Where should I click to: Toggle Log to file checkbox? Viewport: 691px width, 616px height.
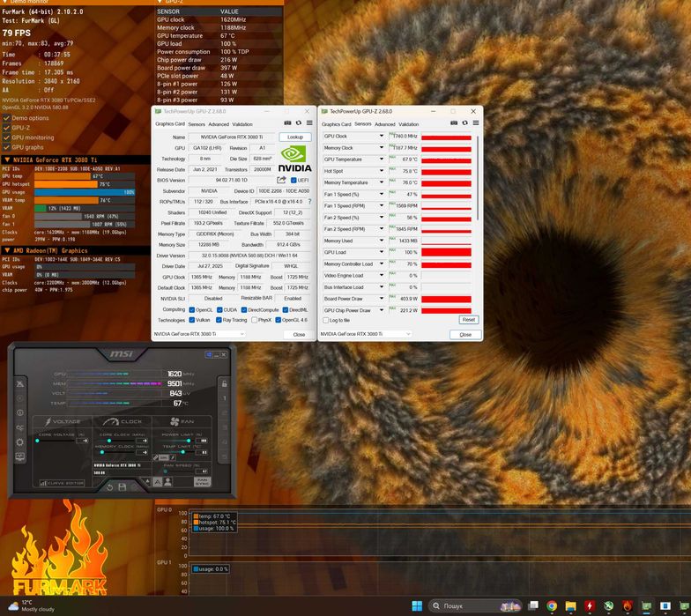[326, 321]
